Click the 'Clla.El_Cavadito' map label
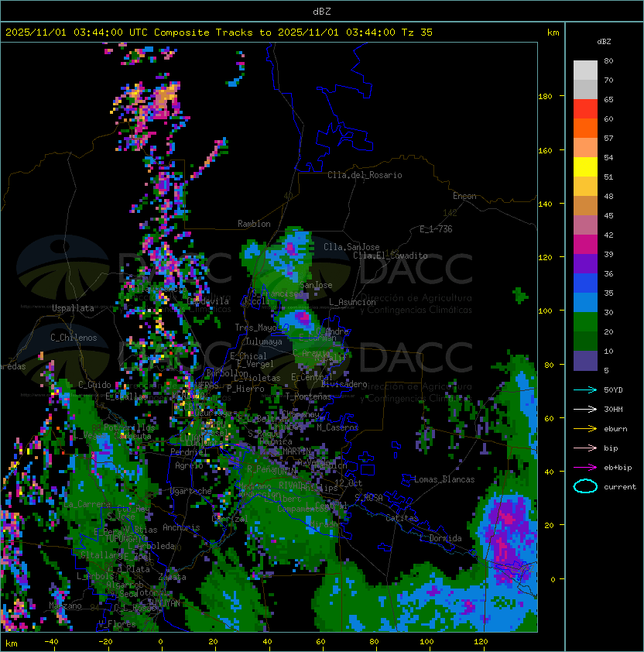Image resolution: width=644 pixels, height=652 pixels. (x=390, y=256)
